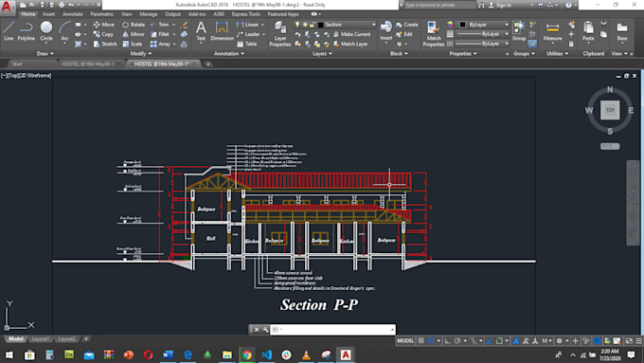The height and width of the screenshot is (363, 644).
Task: Expand the Layers panel
Action: coord(322,54)
